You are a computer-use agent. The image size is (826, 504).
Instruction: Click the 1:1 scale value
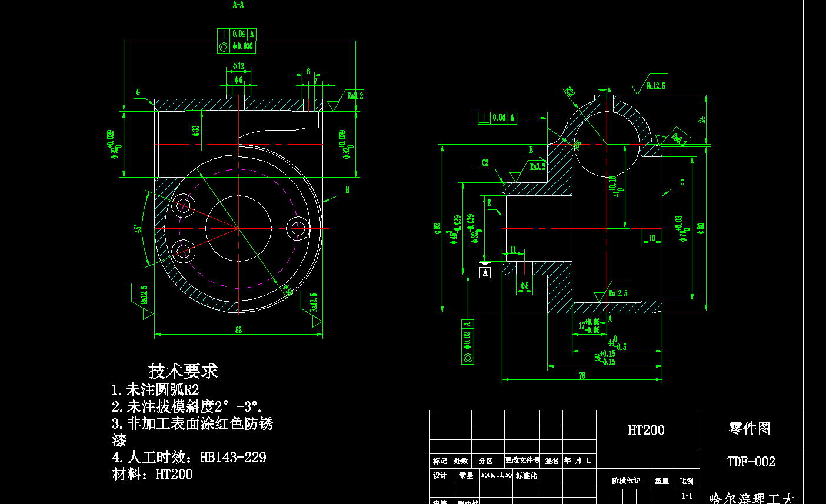pyautogui.click(x=687, y=496)
